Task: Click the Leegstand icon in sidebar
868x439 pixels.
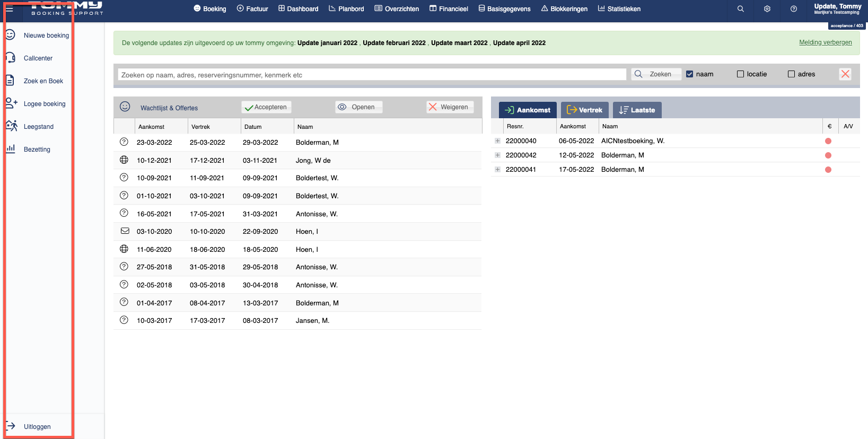Action: [11, 126]
